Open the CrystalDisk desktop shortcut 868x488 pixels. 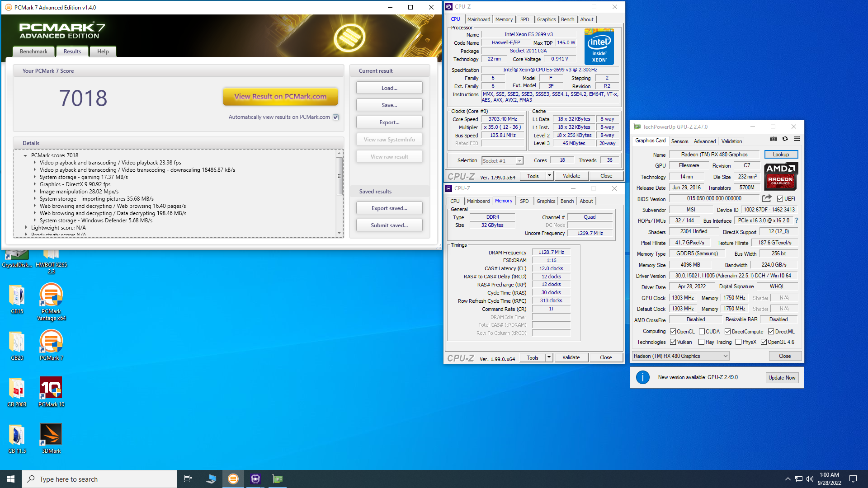point(17,259)
